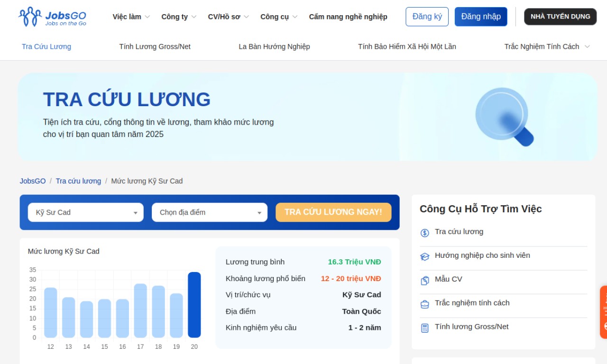Expand the Việc làm menu

pos(131,17)
